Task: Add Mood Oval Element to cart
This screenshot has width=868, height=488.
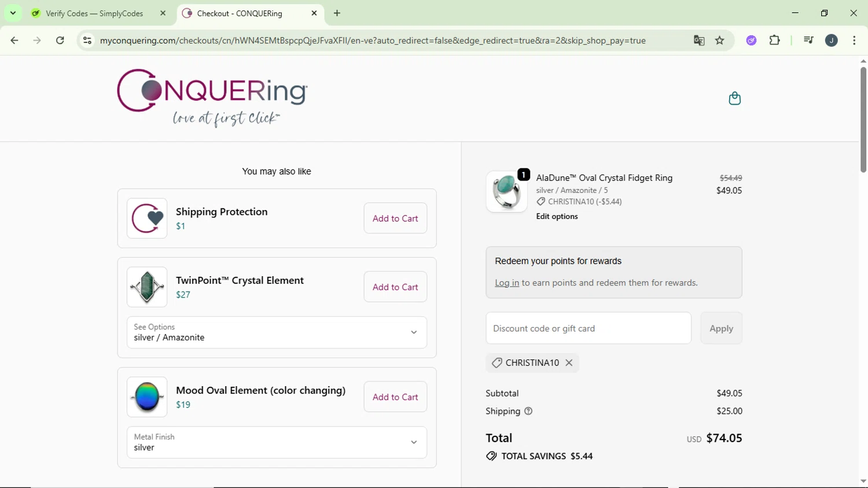Action: click(x=395, y=397)
